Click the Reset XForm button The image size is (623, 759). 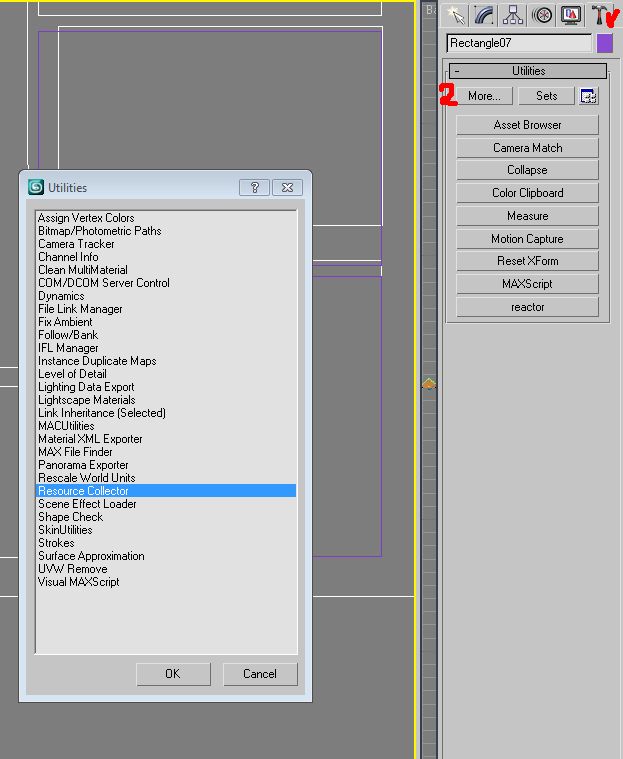(528, 261)
